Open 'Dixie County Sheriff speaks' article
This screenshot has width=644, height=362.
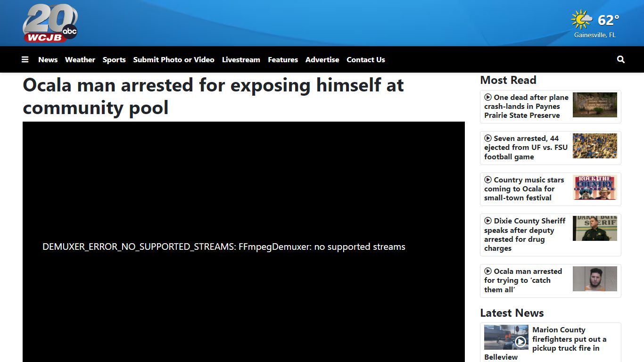tap(525, 235)
